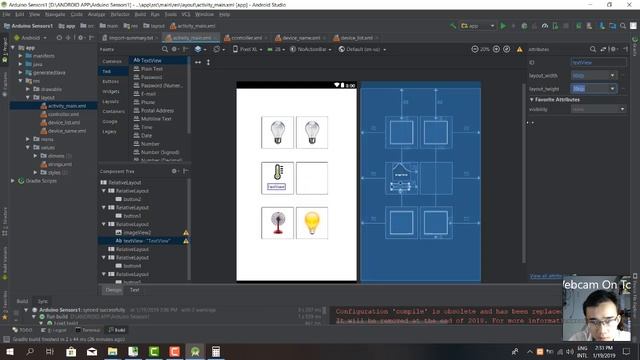
Task: Click warning icon next to imageView2
Action: click(x=186, y=233)
